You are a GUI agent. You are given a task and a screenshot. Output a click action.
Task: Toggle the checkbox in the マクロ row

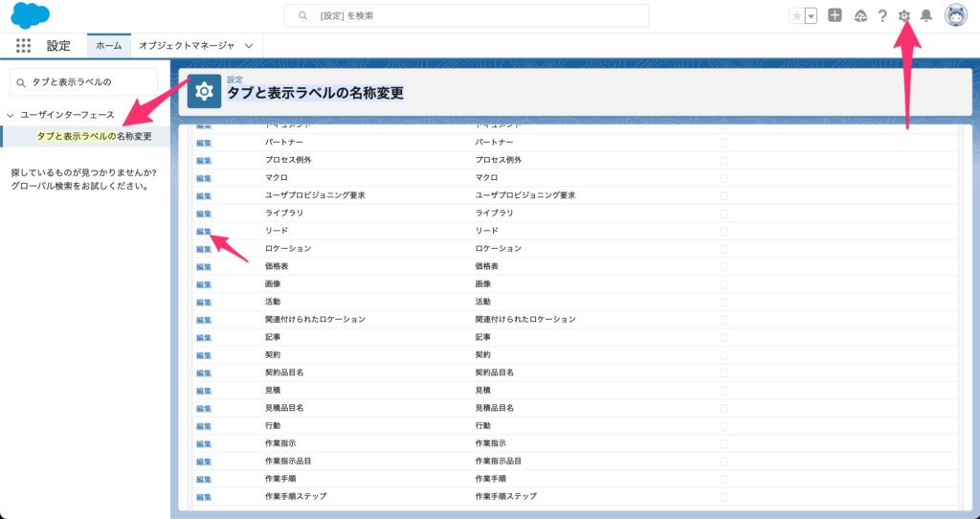[724, 178]
